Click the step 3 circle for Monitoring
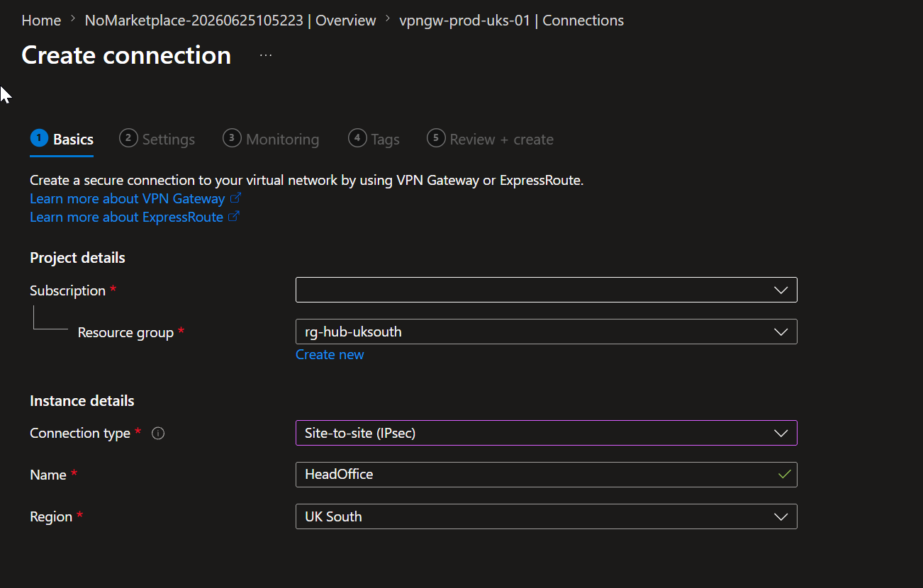Screen dimensions: 923x588 coord(232,138)
